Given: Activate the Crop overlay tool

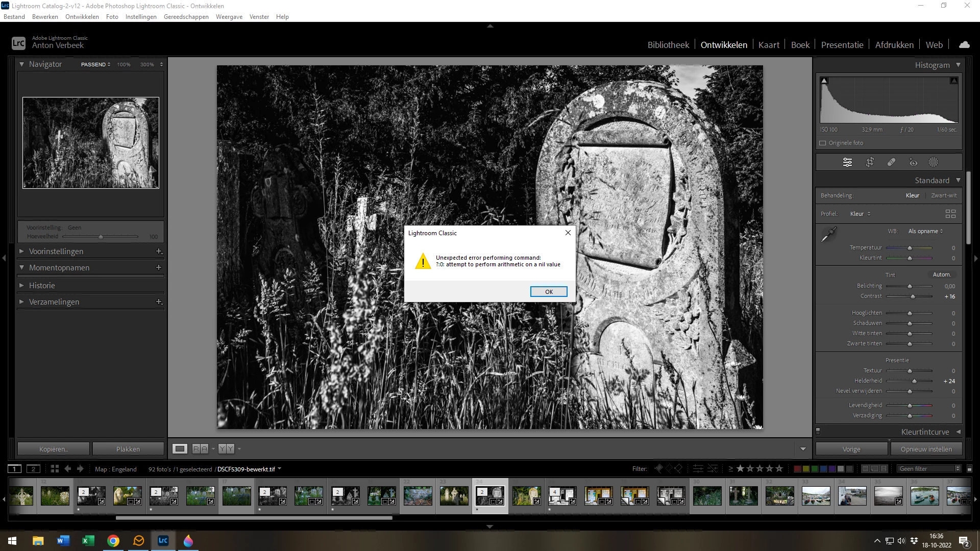Looking at the screenshot, I should click(870, 162).
